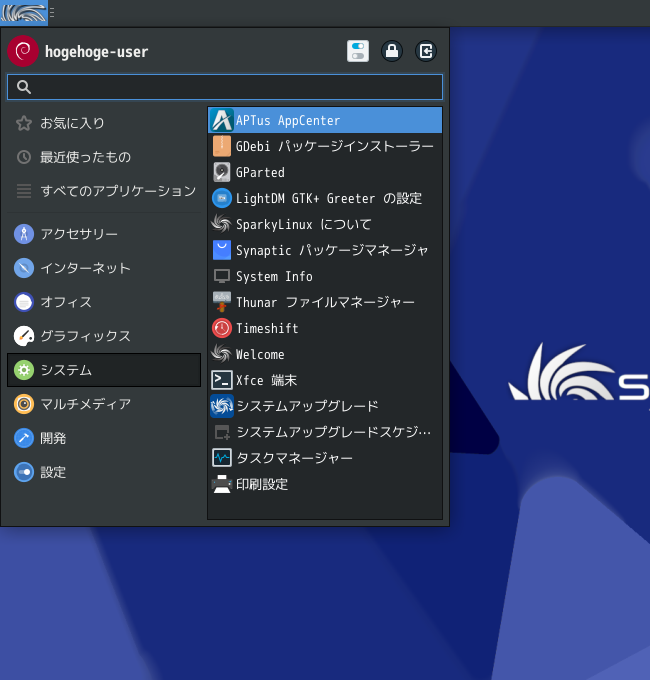Open システムアップグレードスケジ… scheduler
650x680 pixels.
[x=325, y=432]
